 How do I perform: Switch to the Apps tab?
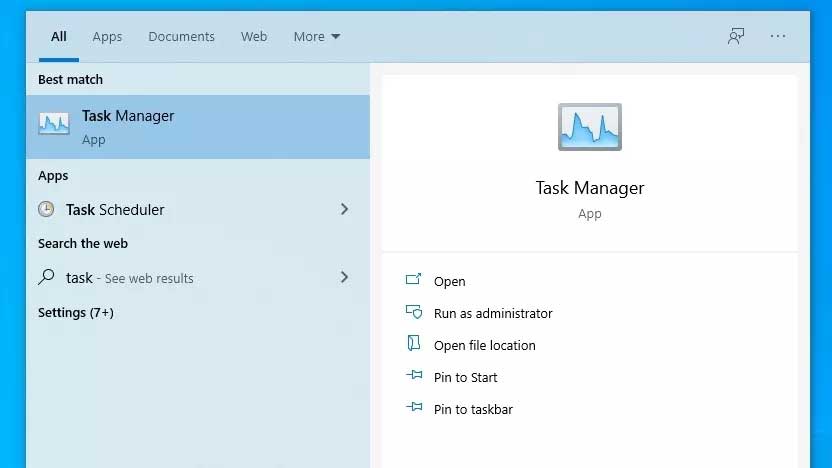(107, 37)
